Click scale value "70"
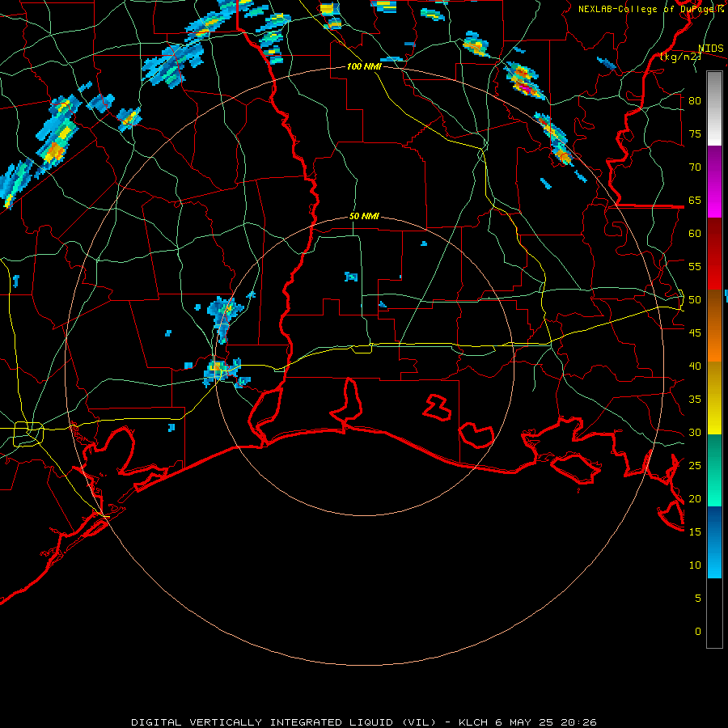This screenshot has height=728, width=728. pos(695,167)
